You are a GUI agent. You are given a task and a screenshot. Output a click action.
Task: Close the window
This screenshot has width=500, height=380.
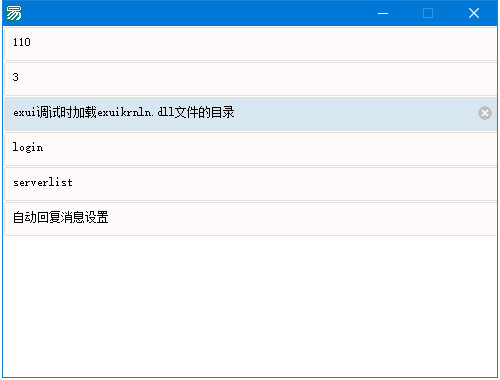(x=474, y=13)
